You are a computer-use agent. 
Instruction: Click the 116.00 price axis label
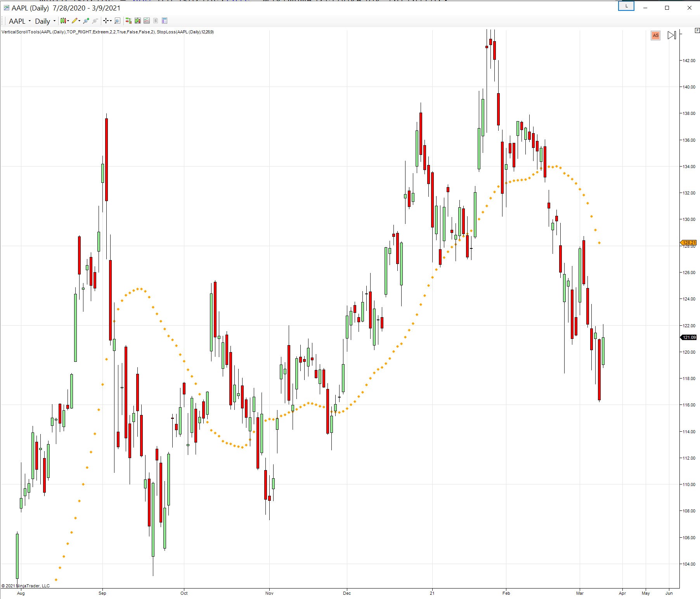click(689, 405)
